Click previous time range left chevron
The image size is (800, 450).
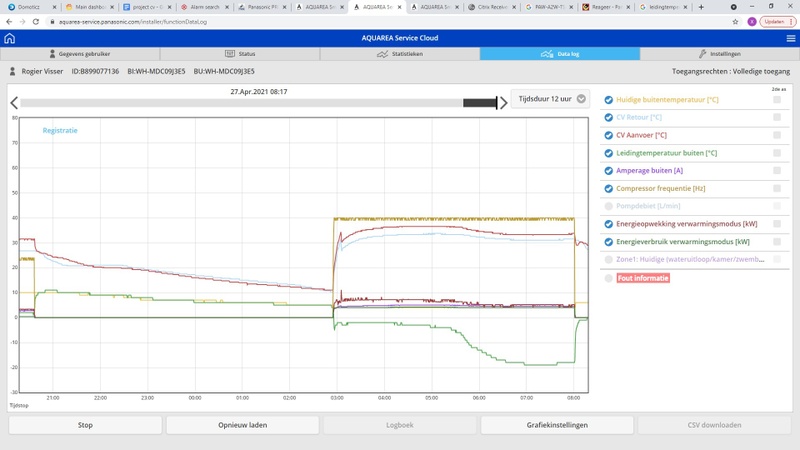(x=14, y=103)
